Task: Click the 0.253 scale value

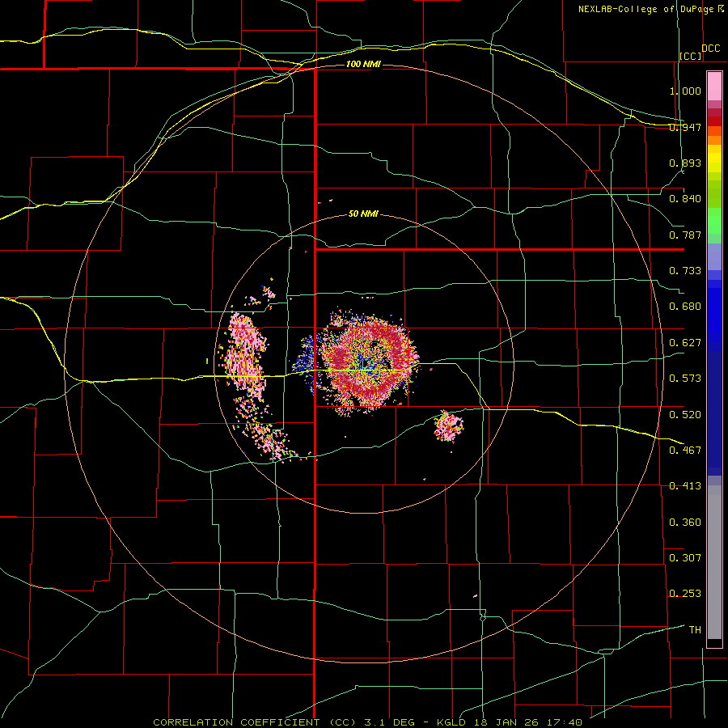Action: point(685,594)
